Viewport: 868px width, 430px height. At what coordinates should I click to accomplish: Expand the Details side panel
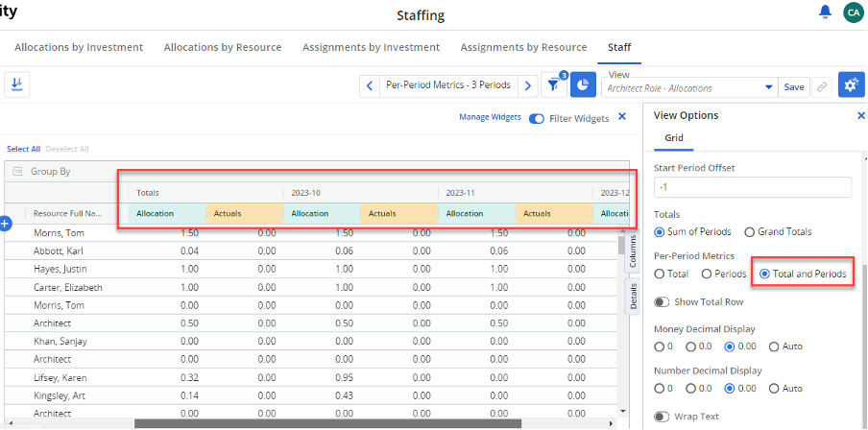tap(633, 296)
